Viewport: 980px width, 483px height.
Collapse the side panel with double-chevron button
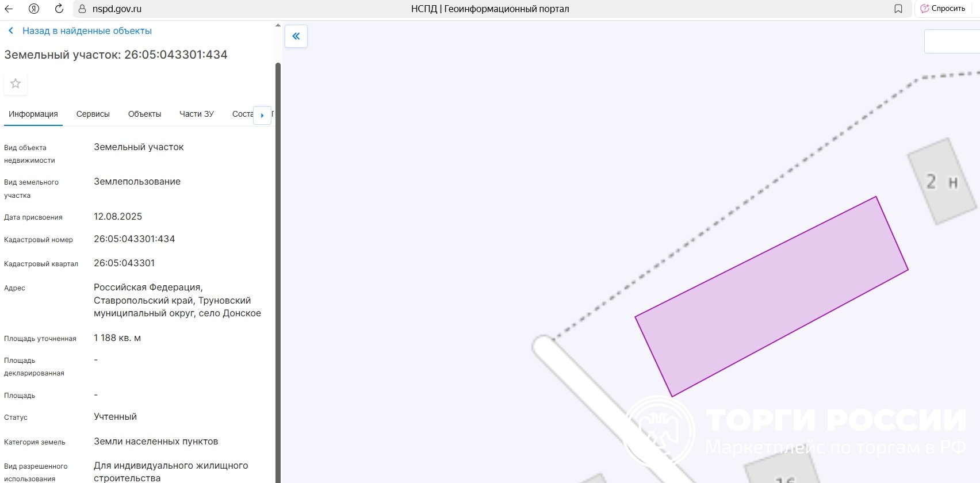(x=296, y=36)
